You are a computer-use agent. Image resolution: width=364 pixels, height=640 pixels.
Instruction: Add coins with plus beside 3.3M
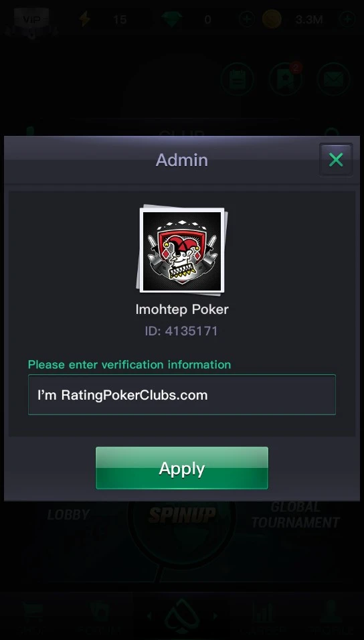(347, 19)
